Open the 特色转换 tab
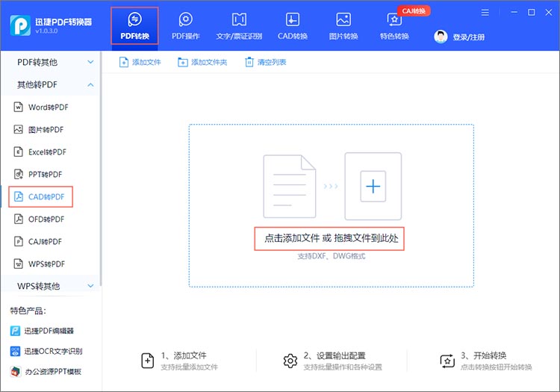Screen dimensions: 560x392 click(394, 26)
